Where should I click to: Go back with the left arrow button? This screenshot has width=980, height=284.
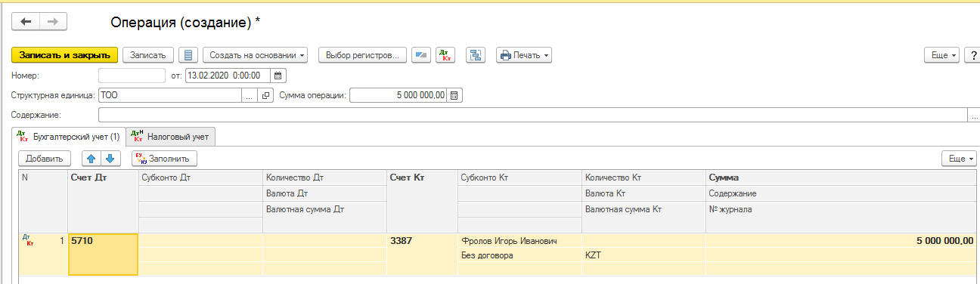[x=26, y=22]
